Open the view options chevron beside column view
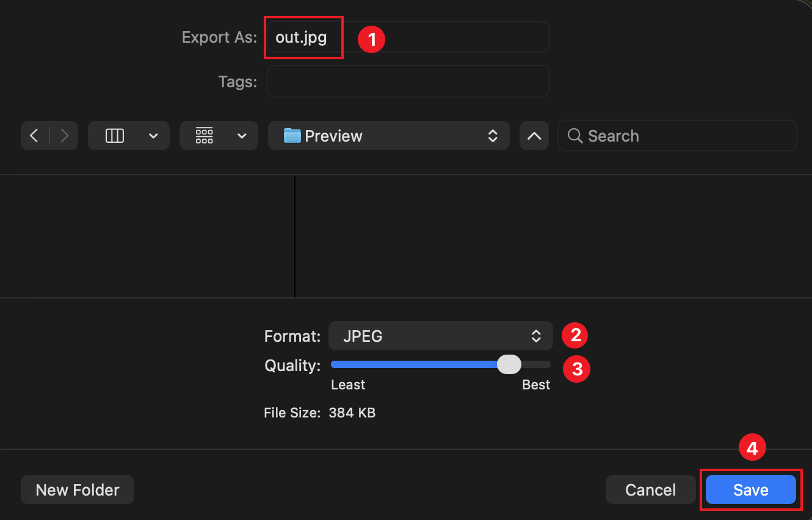Screen dimensions: 812x520 tap(153, 135)
